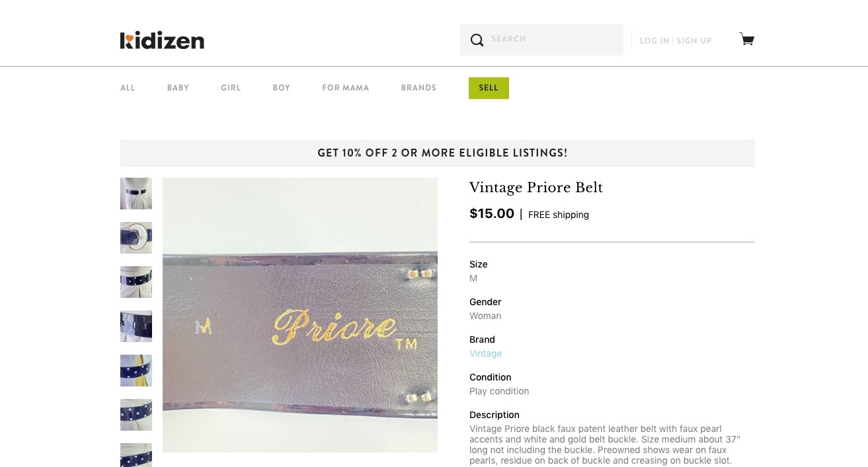Open the BRANDS menu
This screenshot has height=467, width=868.
[x=418, y=88]
